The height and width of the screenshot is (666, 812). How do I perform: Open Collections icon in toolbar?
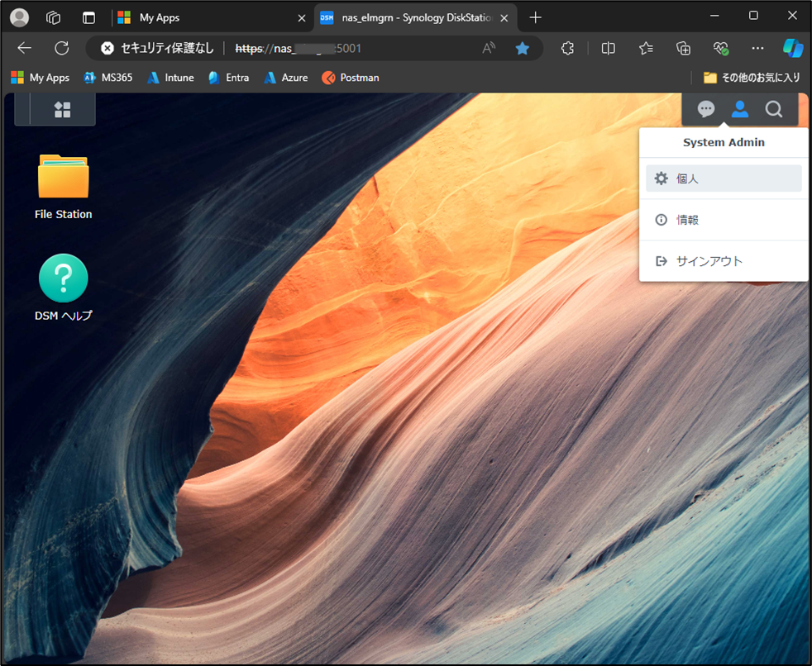click(x=684, y=49)
